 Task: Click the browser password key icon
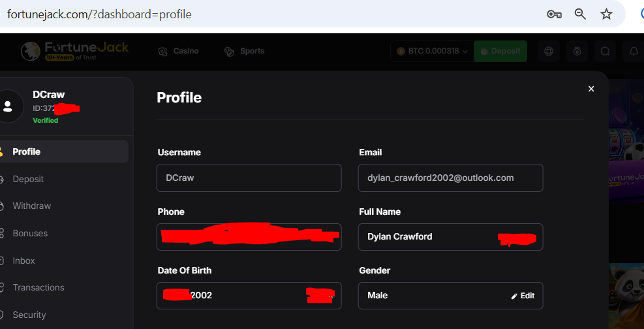click(x=554, y=14)
